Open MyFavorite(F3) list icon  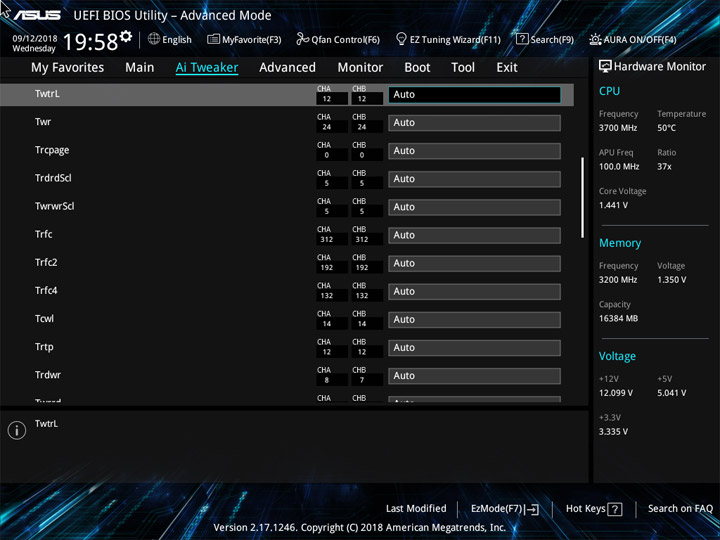tap(213, 39)
